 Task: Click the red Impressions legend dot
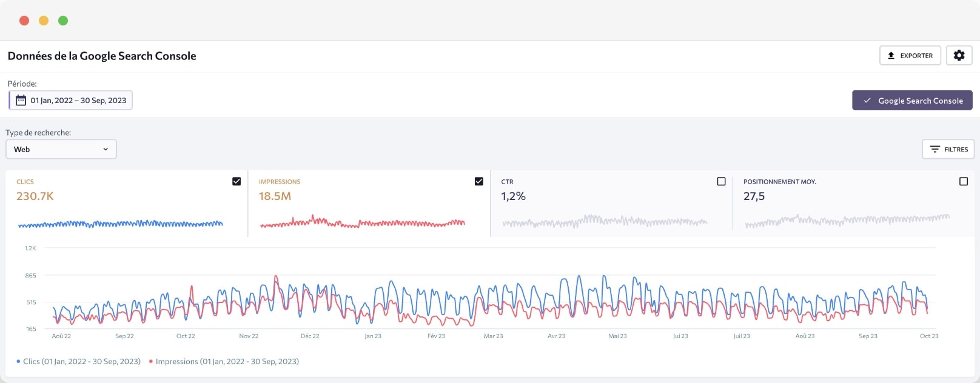(150, 362)
